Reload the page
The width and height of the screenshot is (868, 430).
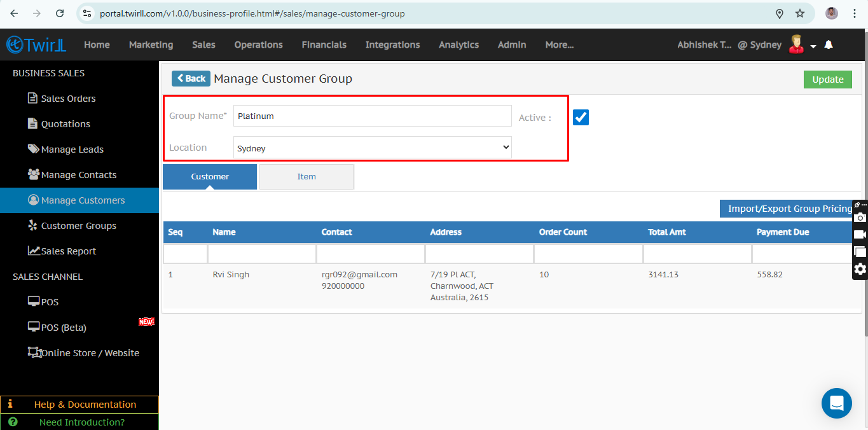click(60, 13)
